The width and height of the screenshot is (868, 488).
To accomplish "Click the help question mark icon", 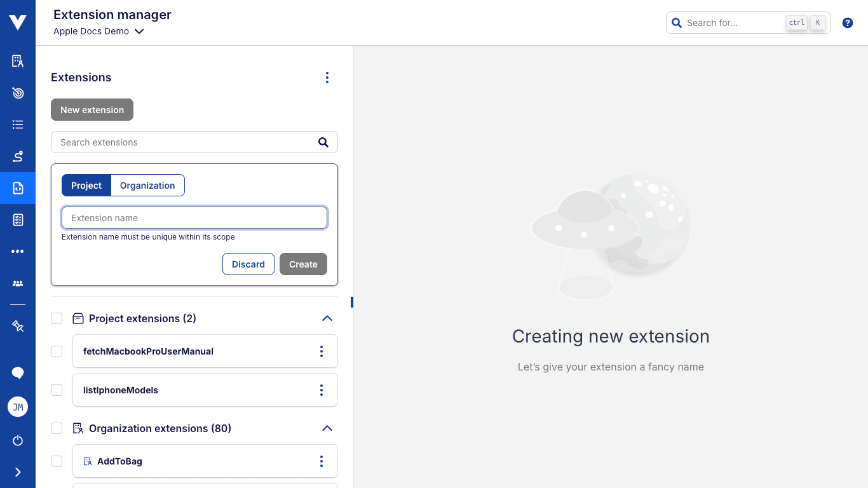I will click(x=847, y=22).
